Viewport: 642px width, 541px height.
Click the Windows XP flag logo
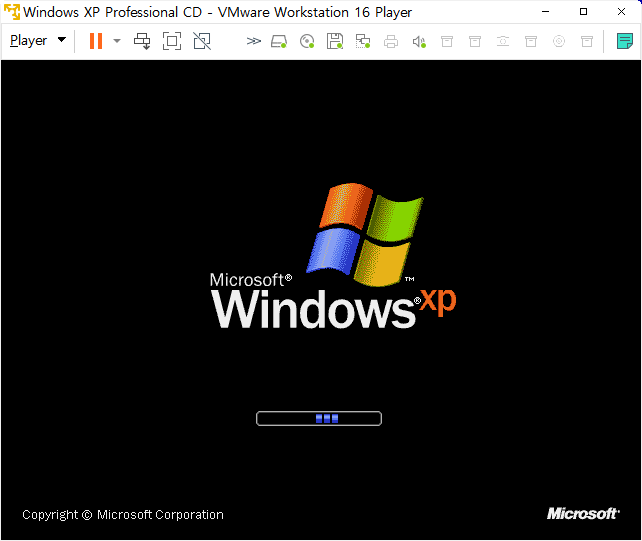click(x=365, y=234)
